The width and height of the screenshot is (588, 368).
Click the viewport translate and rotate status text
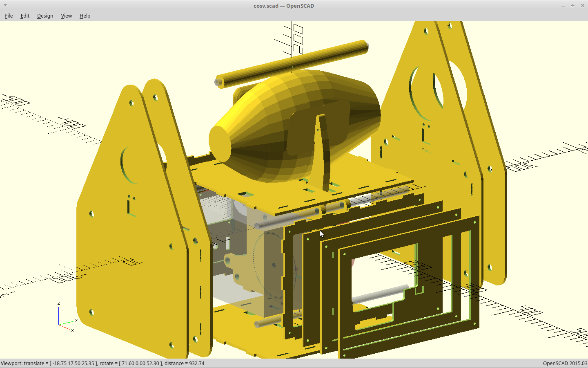click(102, 364)
